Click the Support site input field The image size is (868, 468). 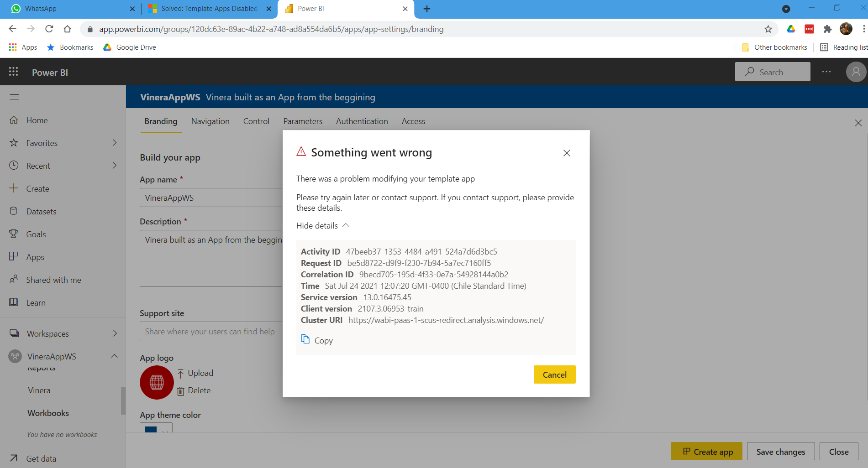(211, 331)
